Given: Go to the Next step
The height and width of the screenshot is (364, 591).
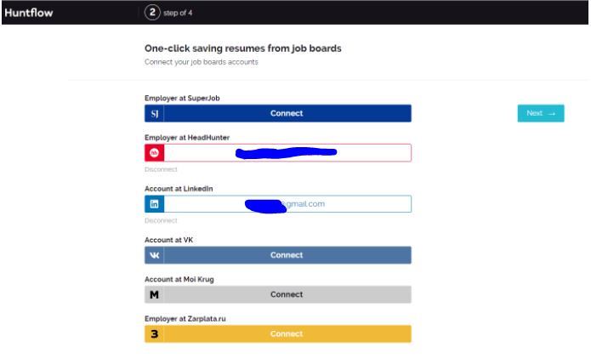Looking at the screenshot, I should pos(541,113).
